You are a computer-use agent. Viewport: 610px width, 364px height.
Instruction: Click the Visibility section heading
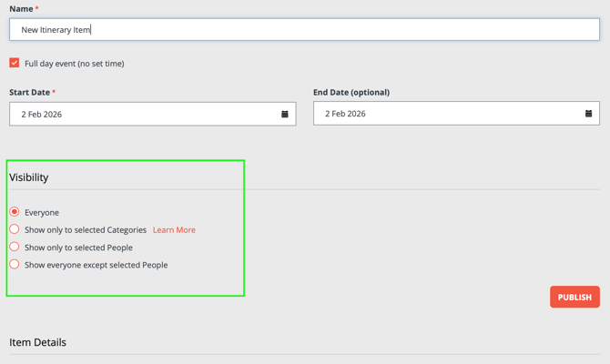pos(29,177)
